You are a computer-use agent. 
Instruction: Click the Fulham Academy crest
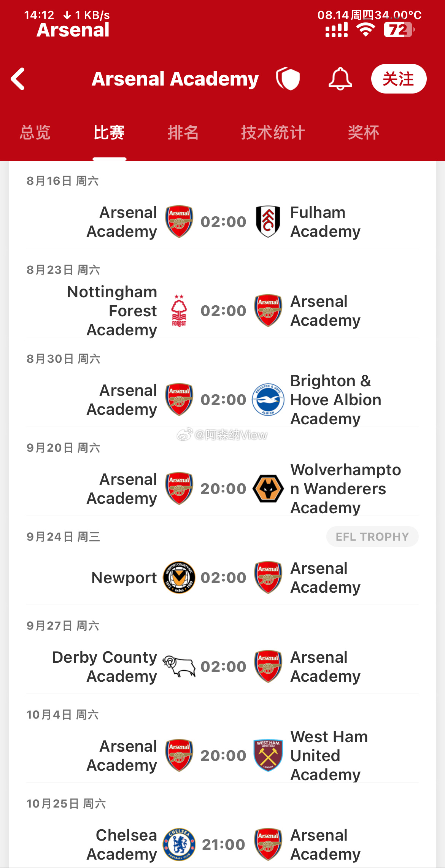click(268, 222)
